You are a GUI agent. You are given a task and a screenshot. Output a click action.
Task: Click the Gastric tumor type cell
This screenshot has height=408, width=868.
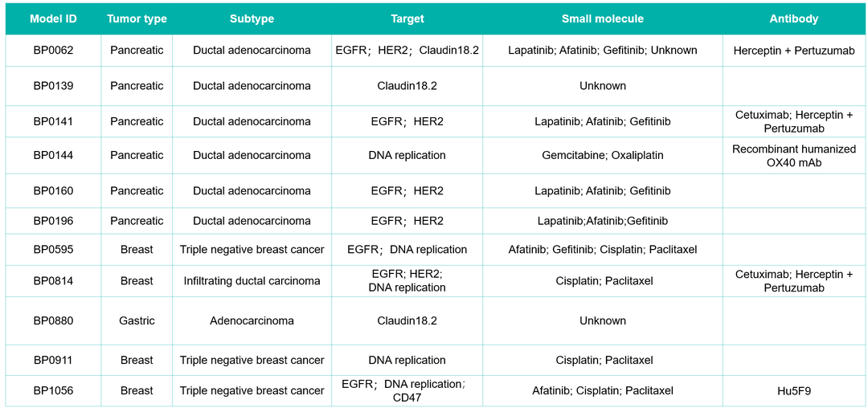click(137, 320)
